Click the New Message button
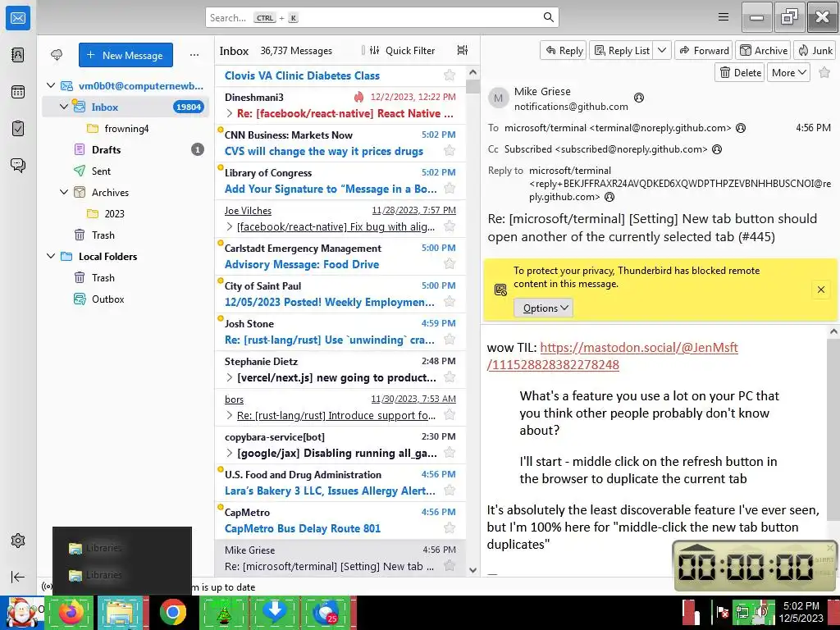Viewport: 840px width, 630px height. click(x=126, y=55)
